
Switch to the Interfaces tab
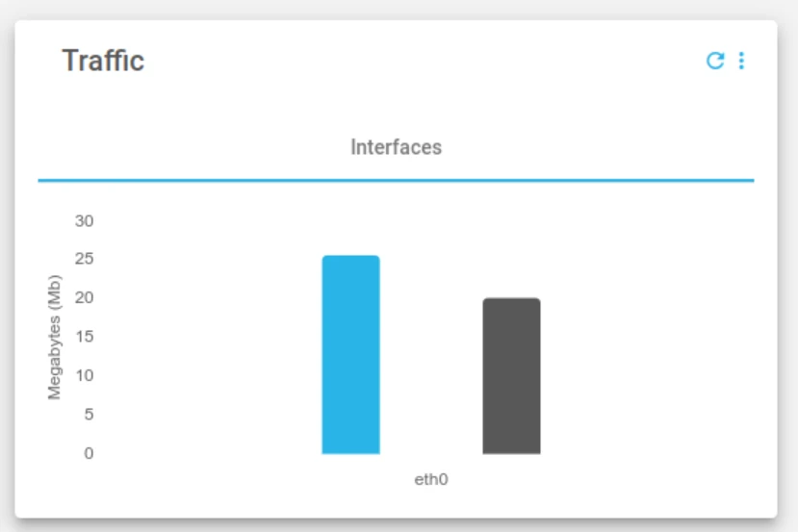tap(396, 147)
